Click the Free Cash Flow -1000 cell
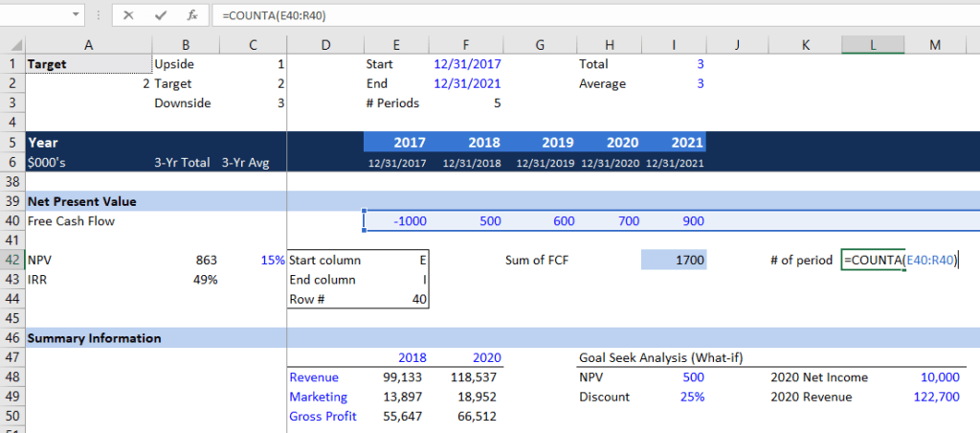The width and height of the screenshot is (980, 433). pyautogui.click(x=397, y=221)
